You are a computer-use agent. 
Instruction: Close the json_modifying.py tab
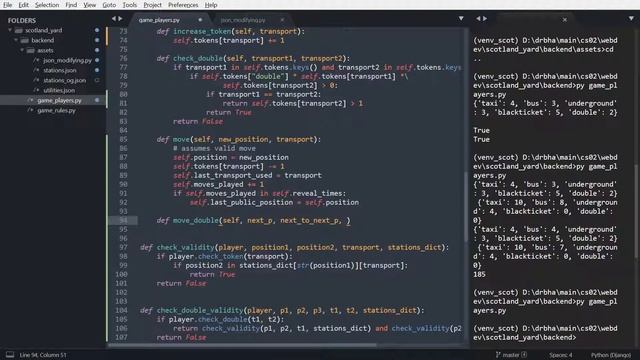[282, 20]
